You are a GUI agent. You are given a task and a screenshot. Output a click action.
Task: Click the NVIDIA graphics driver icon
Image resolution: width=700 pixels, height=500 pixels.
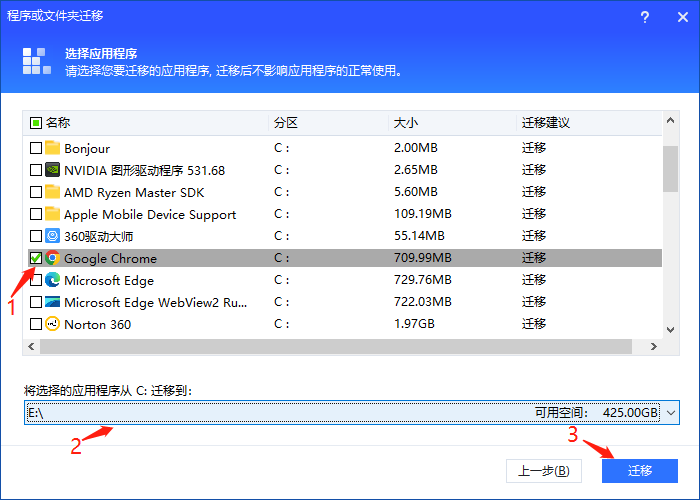pyautogui.click(x=53, y=170)
